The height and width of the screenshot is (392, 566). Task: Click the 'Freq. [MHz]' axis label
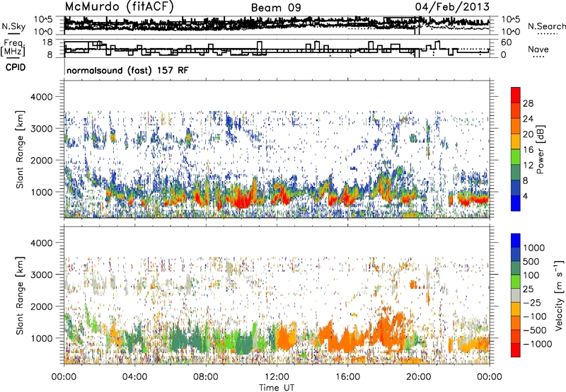[14, 49]
